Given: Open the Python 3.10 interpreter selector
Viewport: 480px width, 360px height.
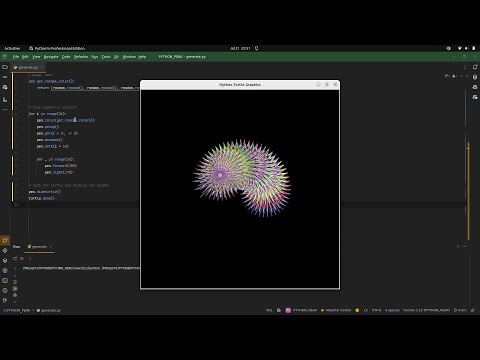Looking at the screenshot, I should [x=426, y=310].
